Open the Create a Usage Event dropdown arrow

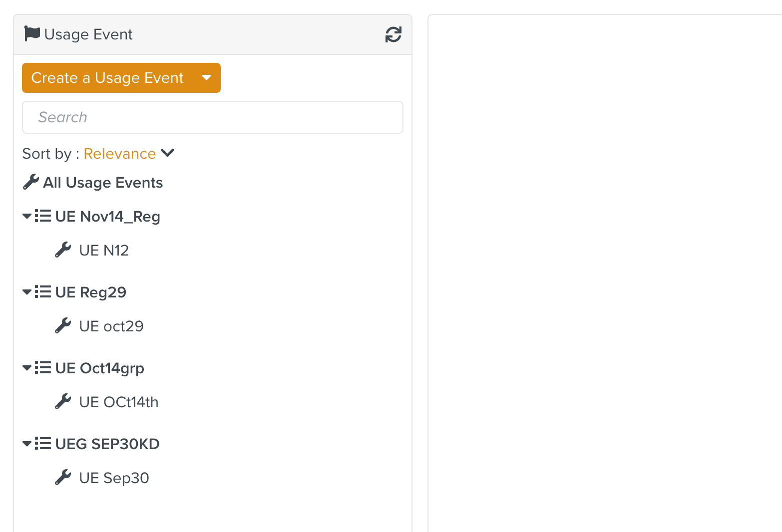point(206,78)
